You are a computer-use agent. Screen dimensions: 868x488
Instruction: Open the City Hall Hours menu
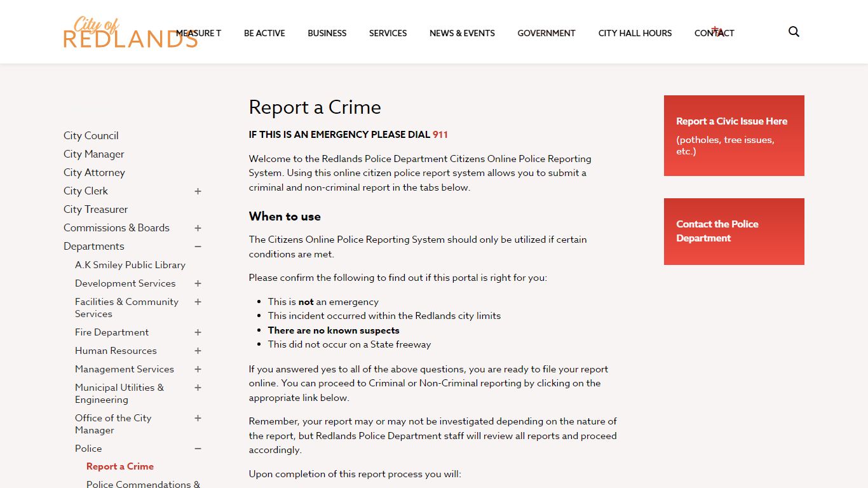tap(635, 33)
